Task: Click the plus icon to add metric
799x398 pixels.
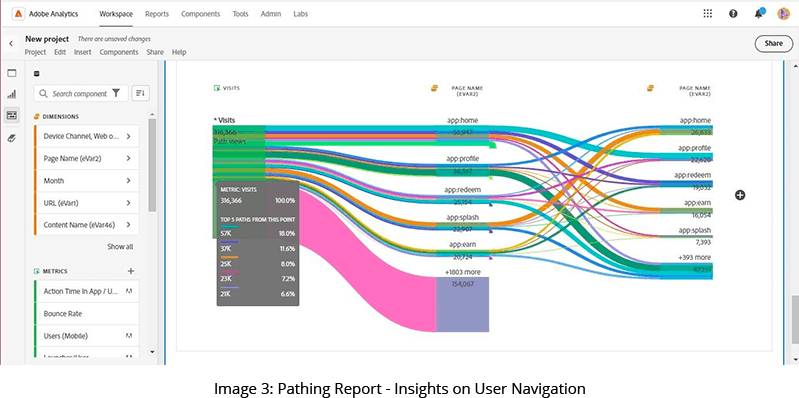Action: [131, 271]
